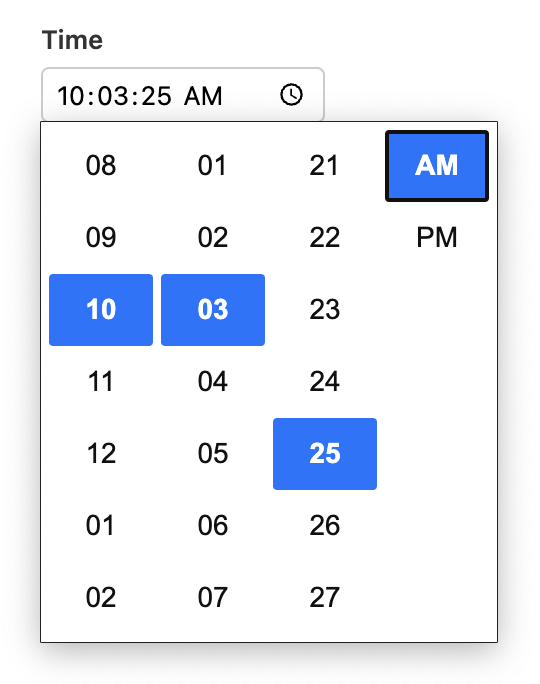540x684 pixels.
Task: Click highlighted seconds value 25
Action: [325, 454]
